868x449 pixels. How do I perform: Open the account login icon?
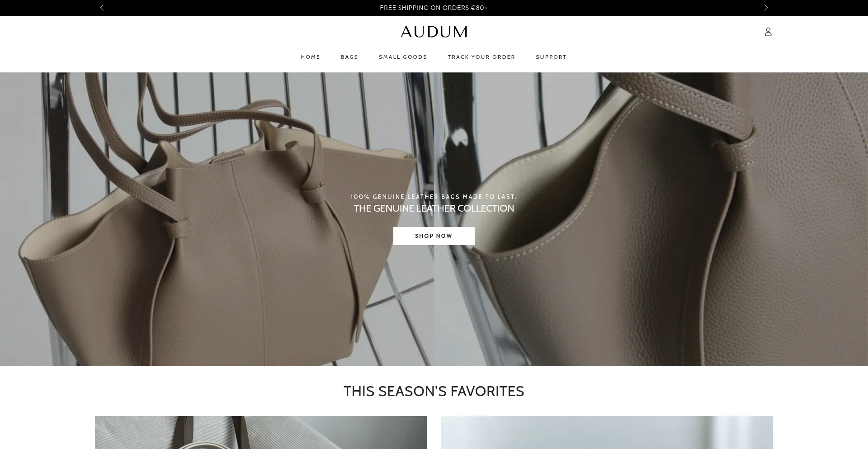point(768,32)
